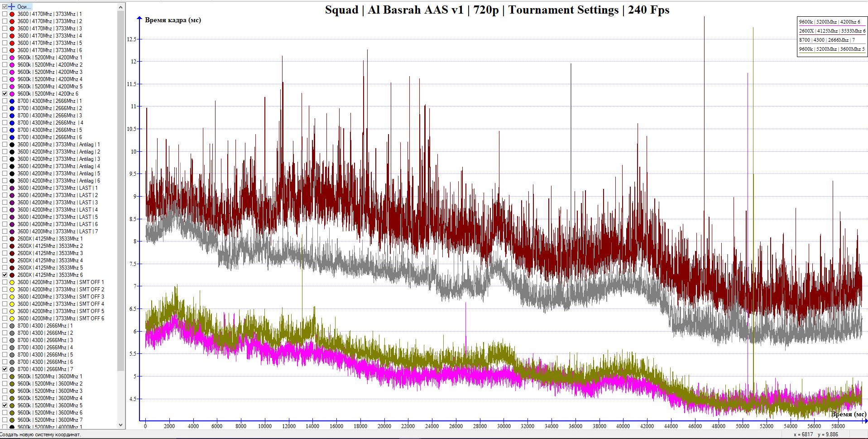Select the '2600X | 4125Mhz | 3533Mhz 2' series label
868x439 pixels.
click(x=50, y=246)
